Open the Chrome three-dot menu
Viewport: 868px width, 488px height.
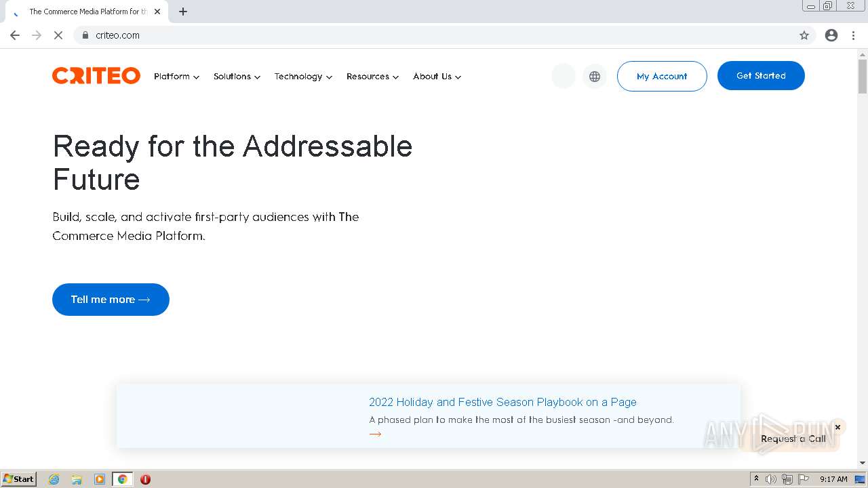(x=853, y=35)
